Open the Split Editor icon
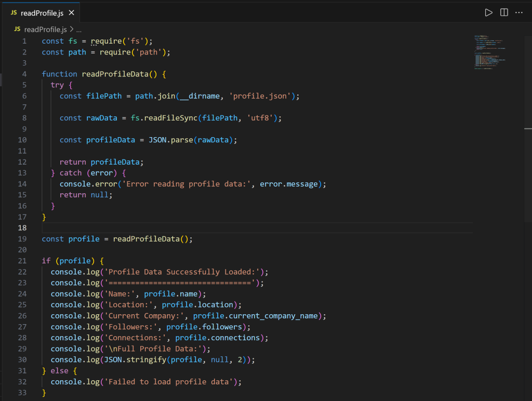 click(x=504, y=12)
